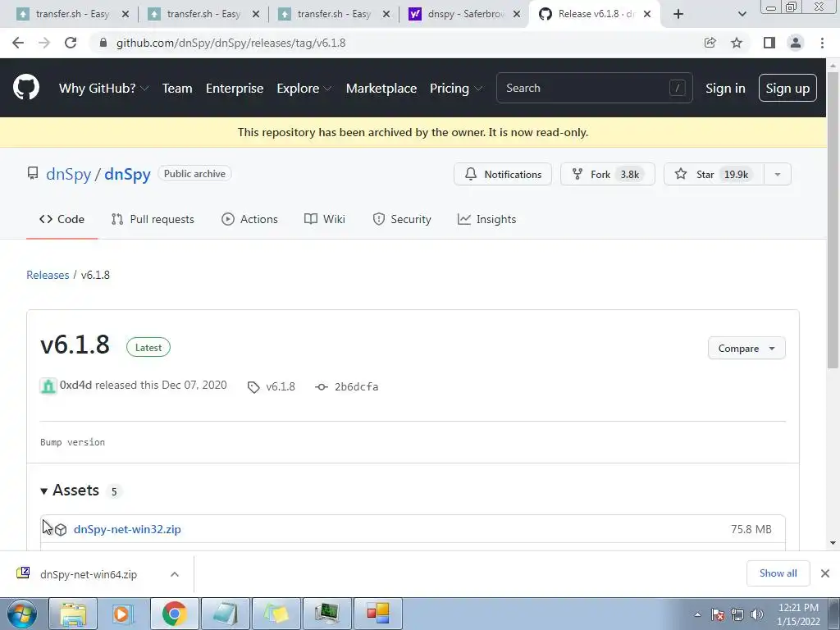Click the browser address bar URL
The width and height of the screenshot is (840, 630).
coord(231,43)
